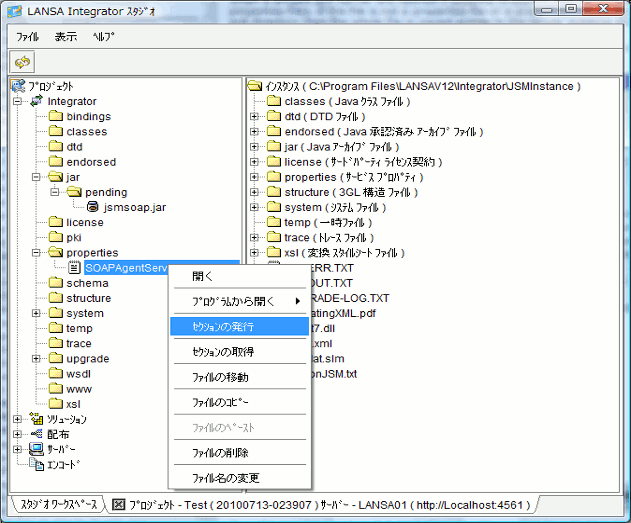Select instance temp (一時ファイル) folder icon

click(x=274, y=222)
